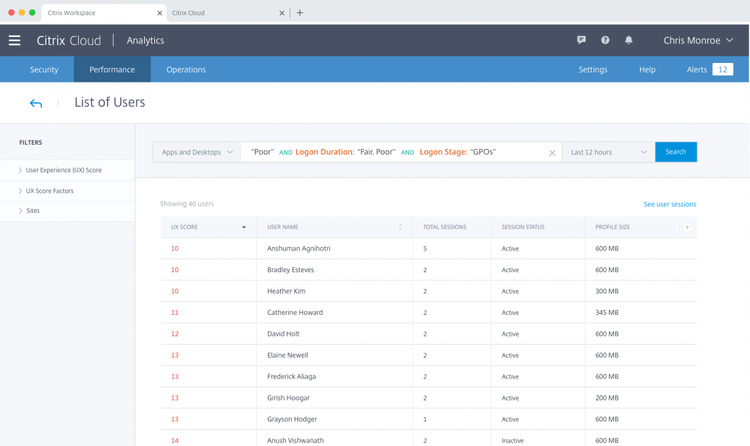This screenshot has height=446, width=750.
Task: Open the Chris Monroe account menu
Action: [698, 41]
